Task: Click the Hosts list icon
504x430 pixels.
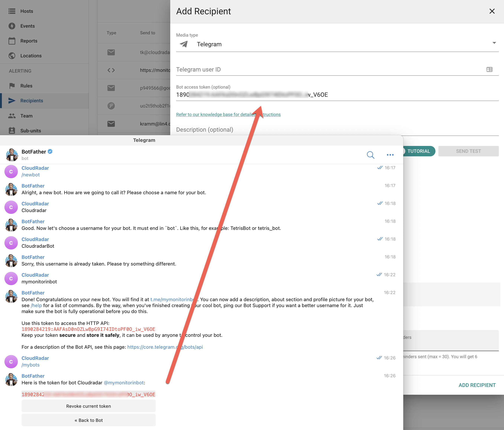Action: tap(12, 11)
